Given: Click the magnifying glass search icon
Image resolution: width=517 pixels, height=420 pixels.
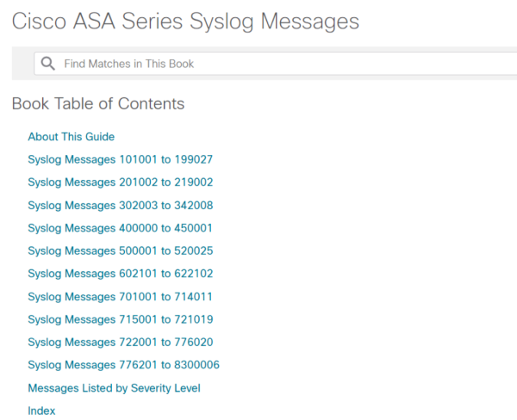Looking at the screenshot, I should point(48,64).
